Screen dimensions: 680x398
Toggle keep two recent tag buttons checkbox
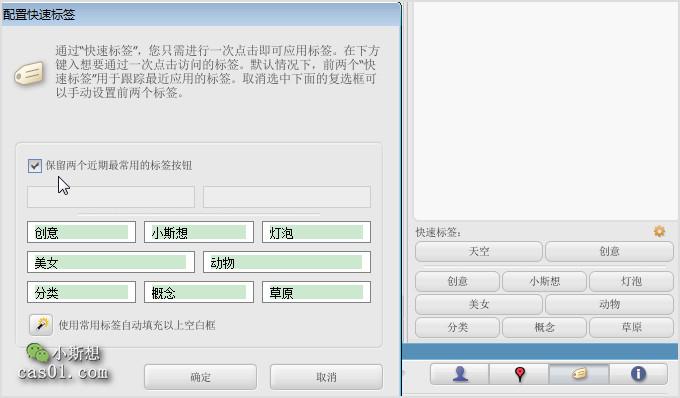tap(35, 166)
